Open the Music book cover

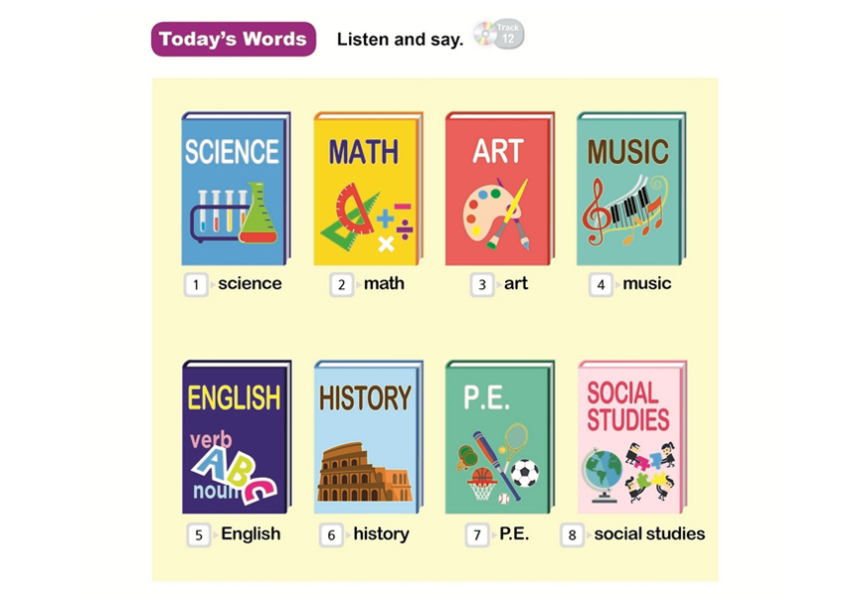pos(630,189)
